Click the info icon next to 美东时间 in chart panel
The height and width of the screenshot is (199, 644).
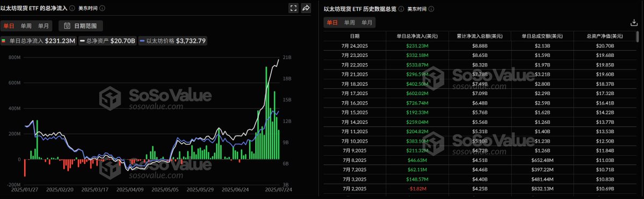tap(102, 8)
